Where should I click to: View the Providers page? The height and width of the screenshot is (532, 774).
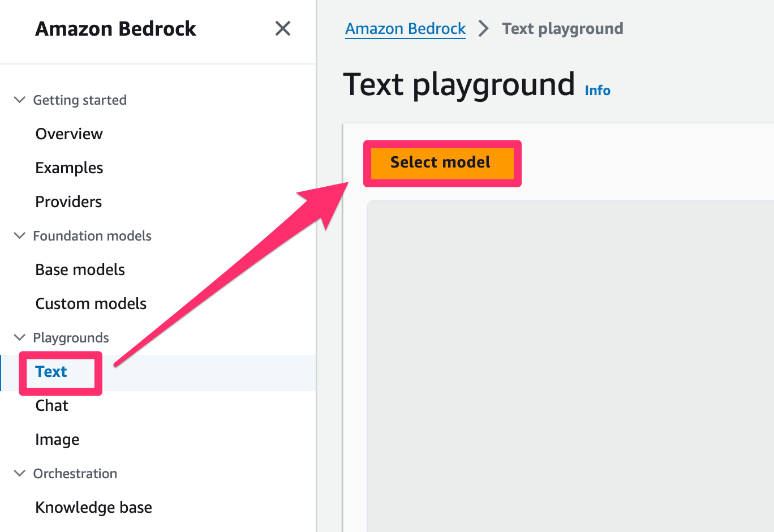[68, 201]
